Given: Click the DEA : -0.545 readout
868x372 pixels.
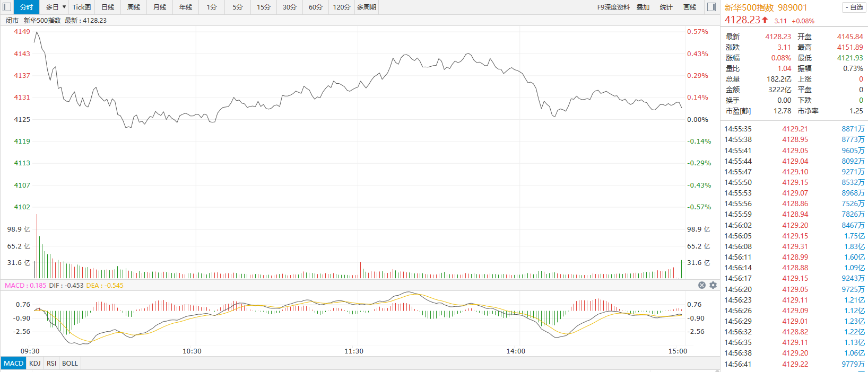Looking at the screenshot, I should 105,285.
